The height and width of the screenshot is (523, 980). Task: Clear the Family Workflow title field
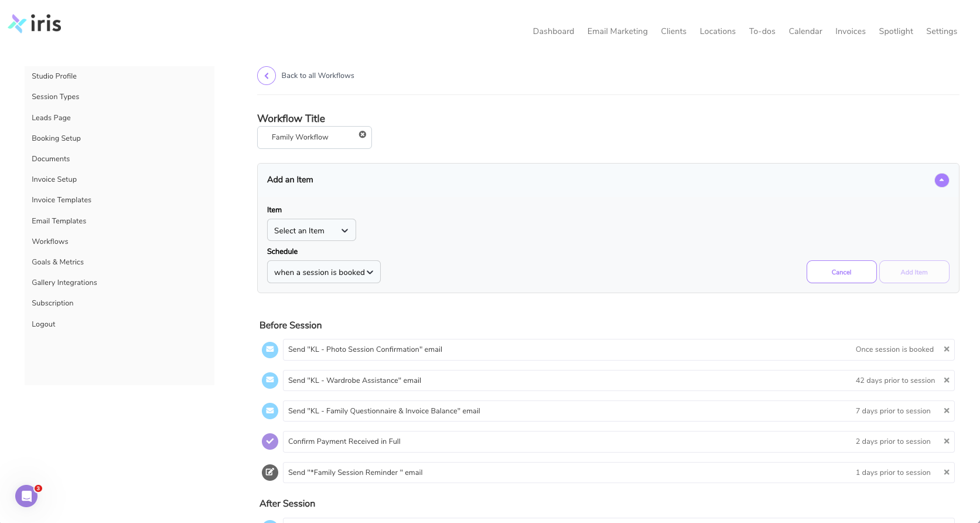[363, 135]
